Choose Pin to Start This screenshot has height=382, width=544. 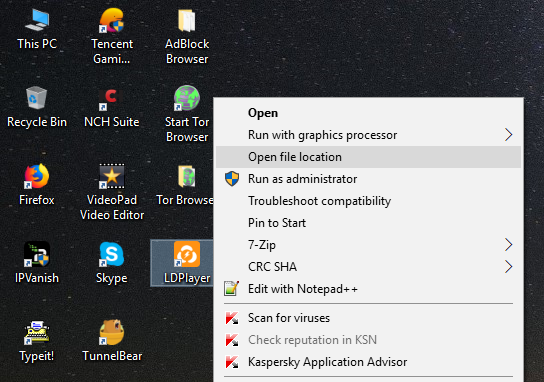(x=368, y=223)
